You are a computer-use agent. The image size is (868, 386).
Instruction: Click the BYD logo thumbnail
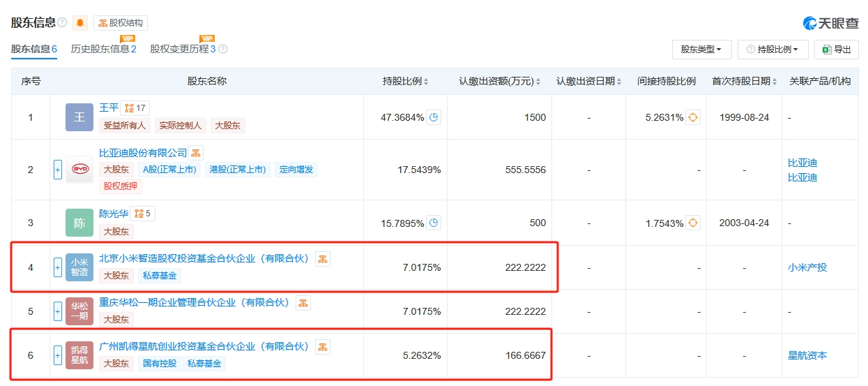[x=79, y=170]
